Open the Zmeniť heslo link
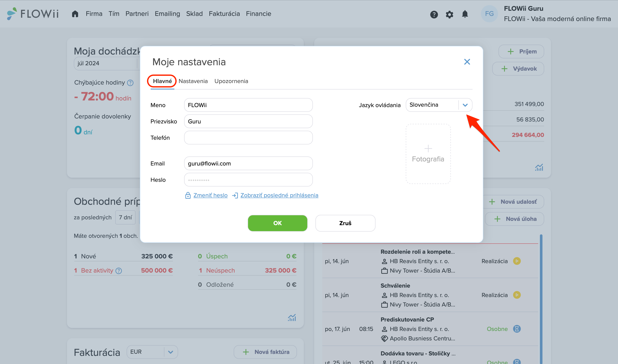The image size is (618, 364). pos(211,195)
